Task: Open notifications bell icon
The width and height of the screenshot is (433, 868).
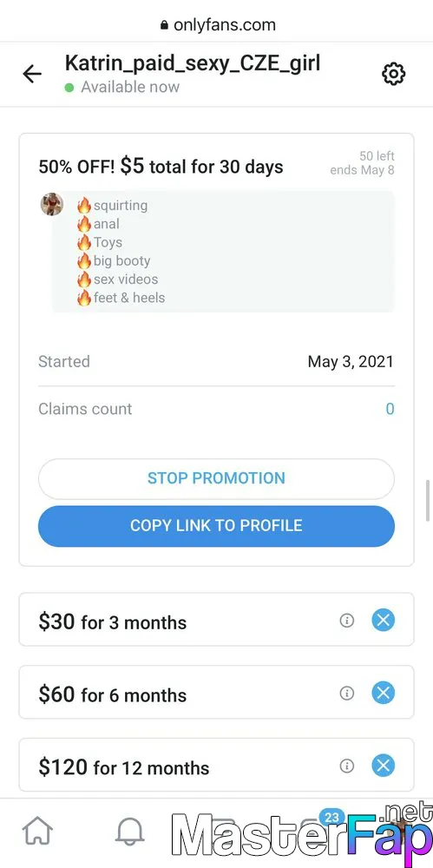Action: [x=130, y=832]
